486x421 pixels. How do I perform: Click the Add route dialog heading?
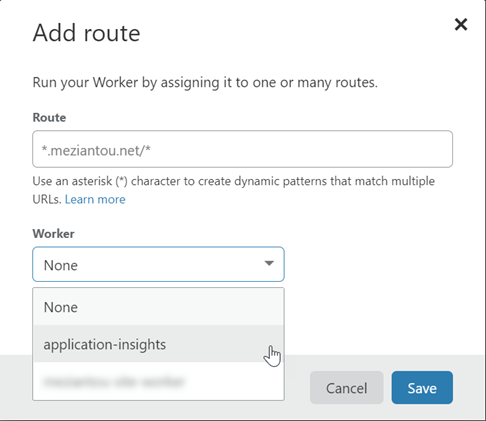(x=86, y=33)
